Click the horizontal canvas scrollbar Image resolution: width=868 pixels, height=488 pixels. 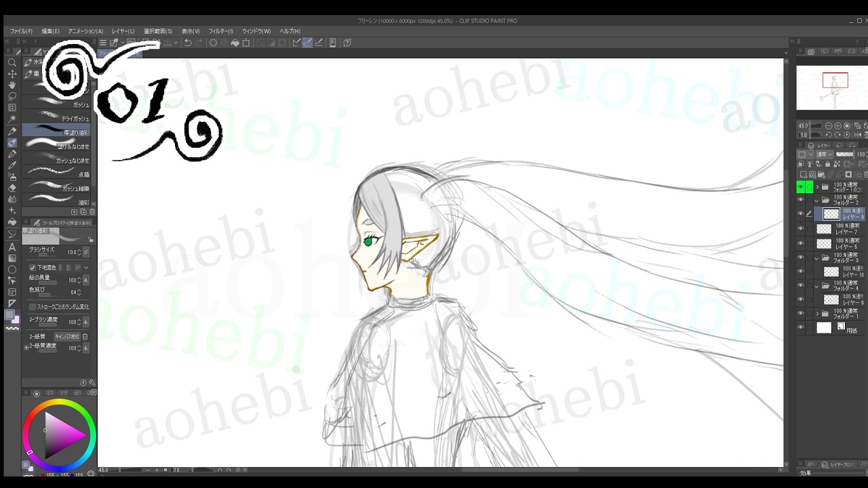520,470
